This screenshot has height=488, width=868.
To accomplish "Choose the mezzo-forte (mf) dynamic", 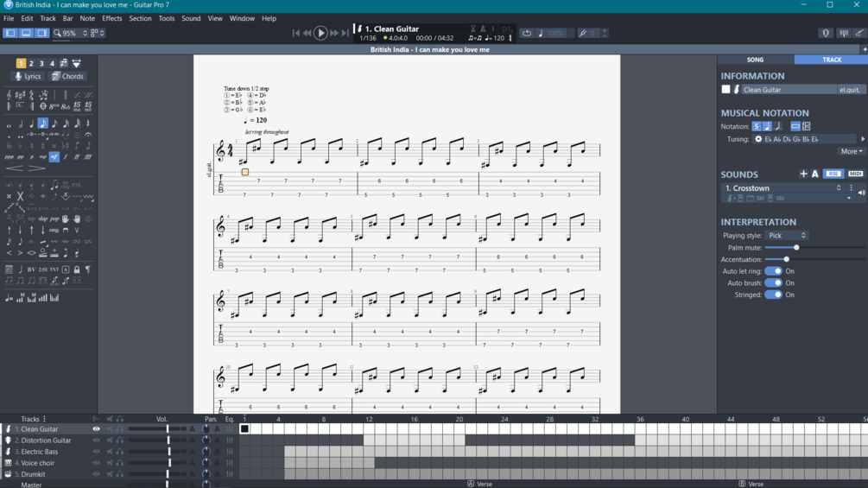I will coord(54,157).
